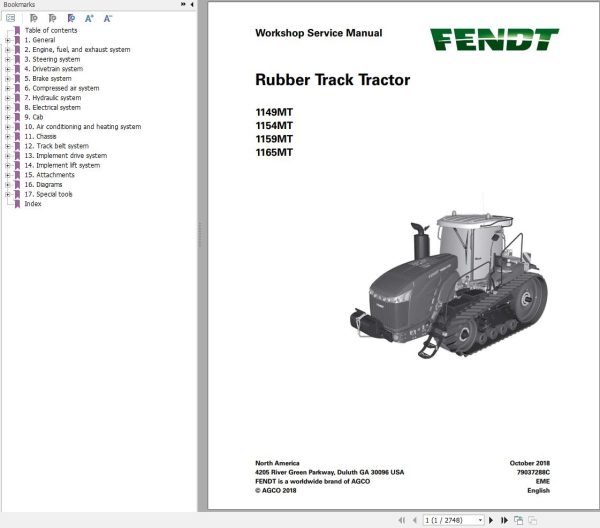Expand the '7. Hydraulic system' bookmark
Screen dimensions: 600x528
coord(8,98)
